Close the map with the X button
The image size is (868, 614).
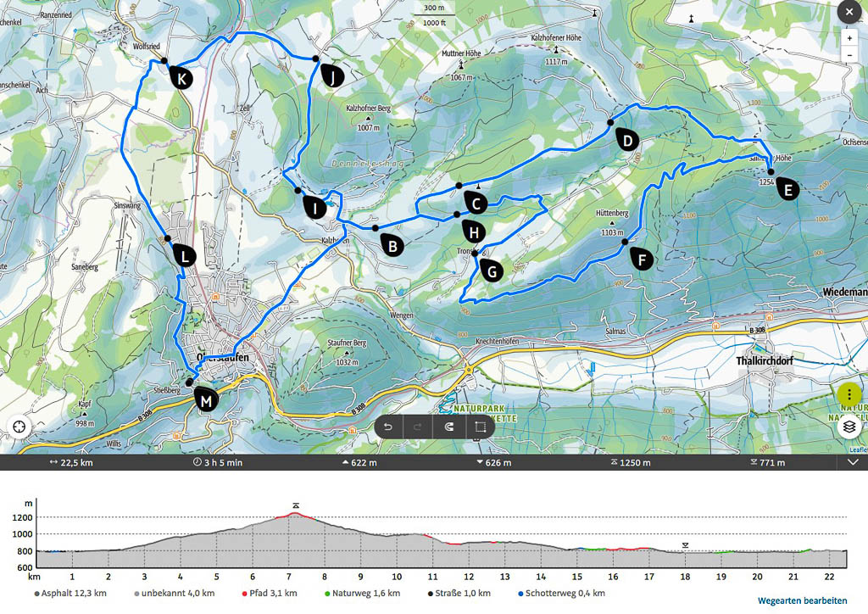[849, 11]
